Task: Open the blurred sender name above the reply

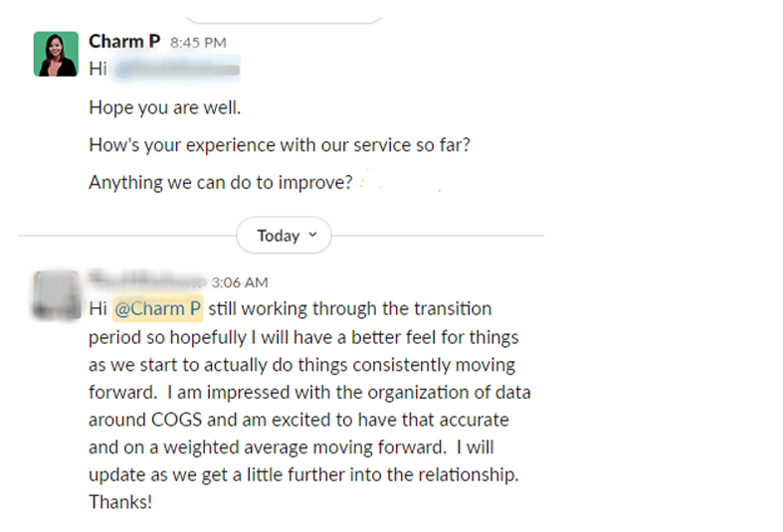Action: 146,280
